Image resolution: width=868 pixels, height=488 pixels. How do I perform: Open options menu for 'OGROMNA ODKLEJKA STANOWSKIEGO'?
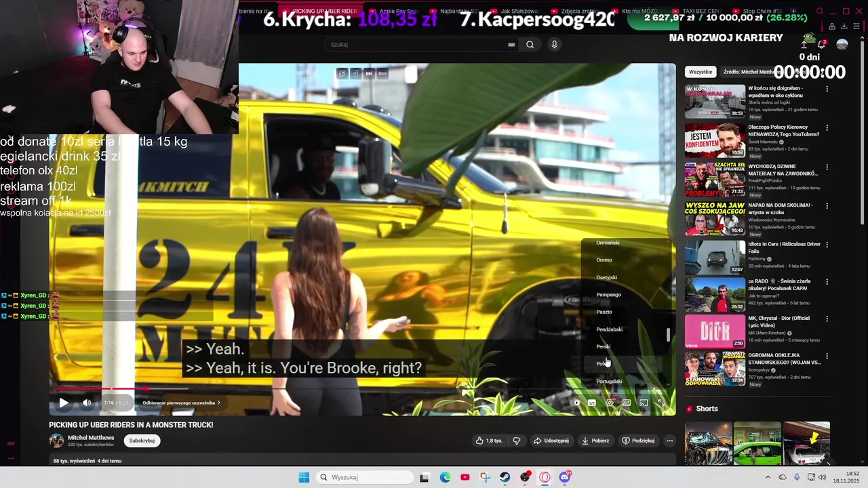point(827,356)
